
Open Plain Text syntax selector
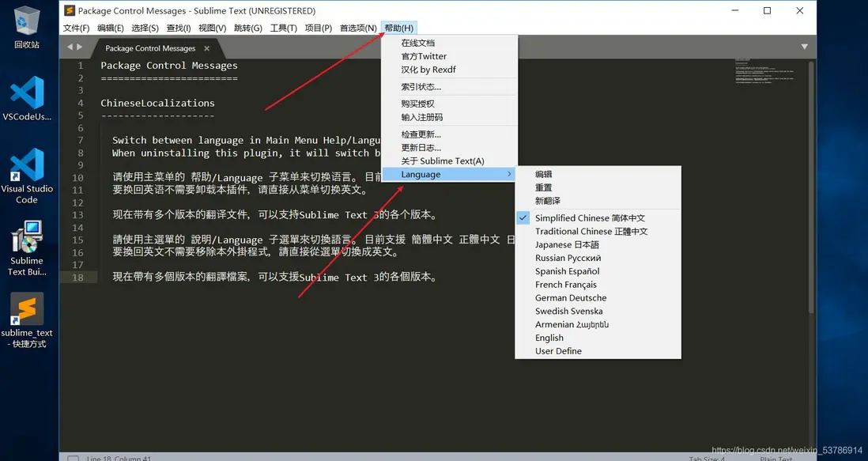(x=776, y=459)
